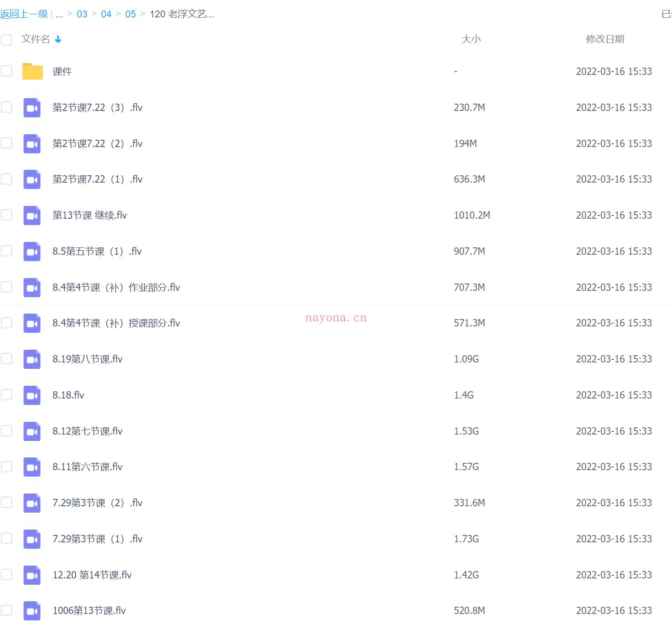Click size value 1.09G
Viewport: 672px width, 635px height.
click(x=467, y=359)
